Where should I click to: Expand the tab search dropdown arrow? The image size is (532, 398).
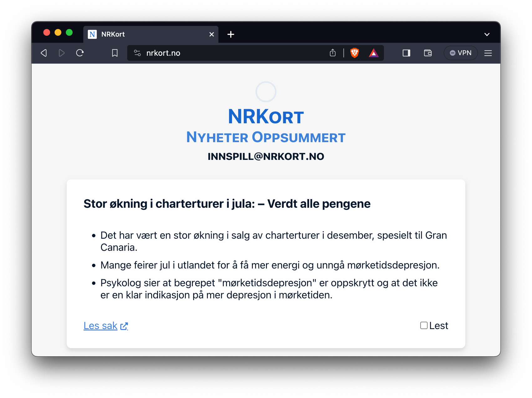pyautogui.click(x=487, y=34)
